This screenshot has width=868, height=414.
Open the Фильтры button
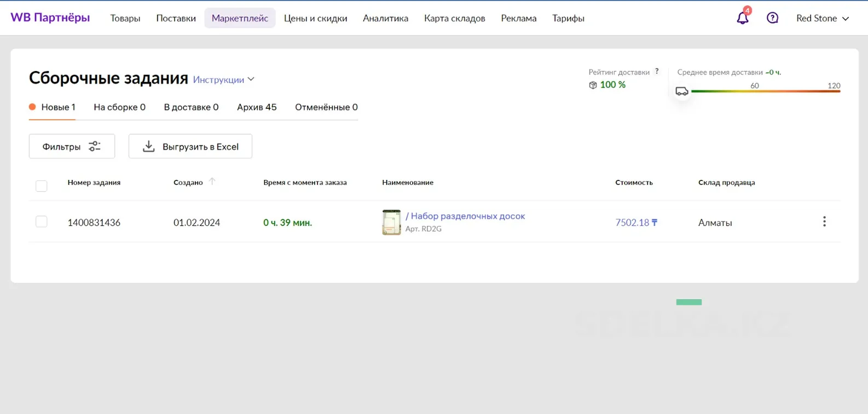click(x=72, y=146)
